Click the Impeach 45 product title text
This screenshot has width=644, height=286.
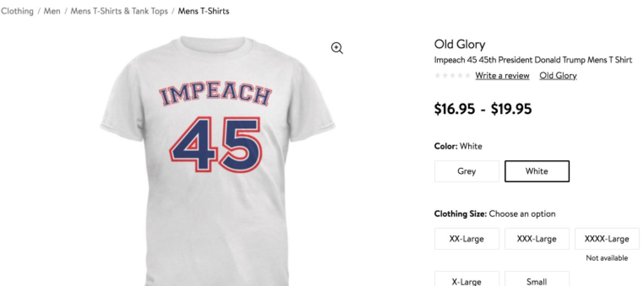[x=533, y=60]
